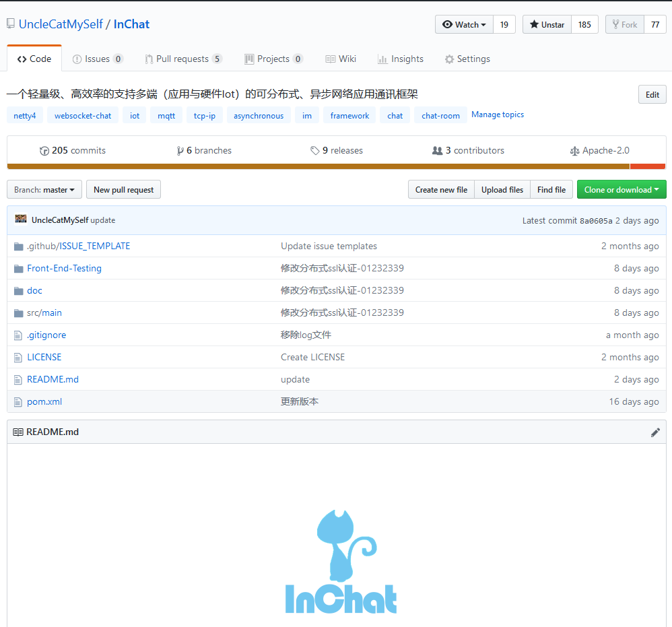Select the im topic tag
This screenshot has width=672, height=627.
click(307, 116)
